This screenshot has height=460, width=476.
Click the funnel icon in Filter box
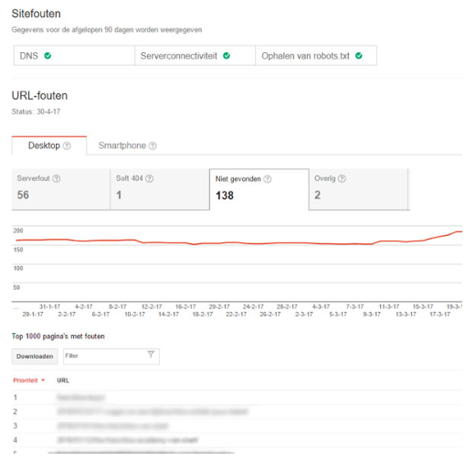point(151,355)
